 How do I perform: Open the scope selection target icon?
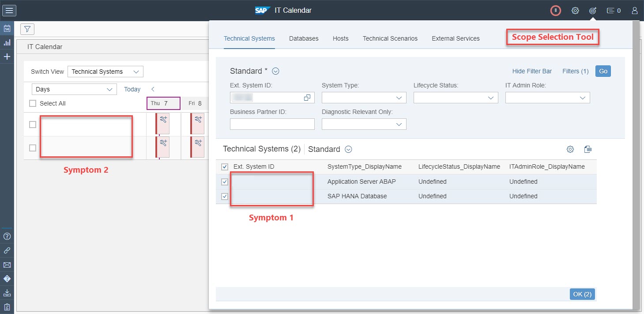point(593,11)
